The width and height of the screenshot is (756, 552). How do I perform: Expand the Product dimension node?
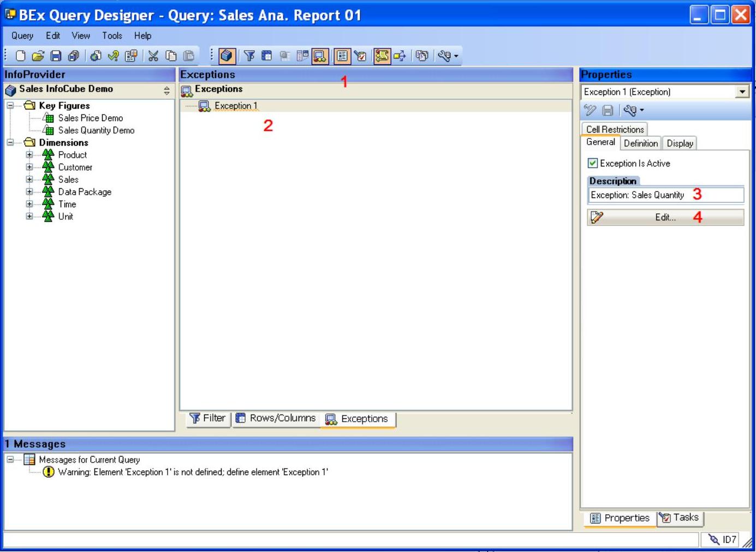(29, 155)
